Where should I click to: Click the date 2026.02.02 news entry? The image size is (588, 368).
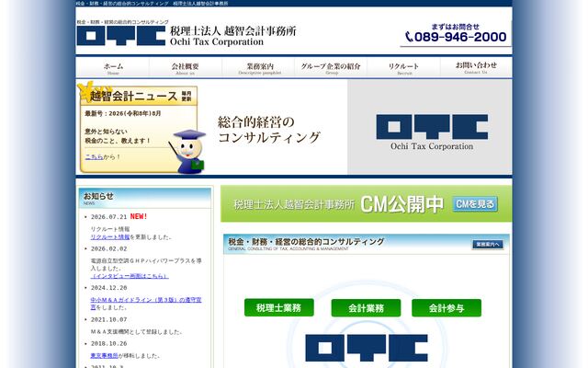click(x=108, y=249)
